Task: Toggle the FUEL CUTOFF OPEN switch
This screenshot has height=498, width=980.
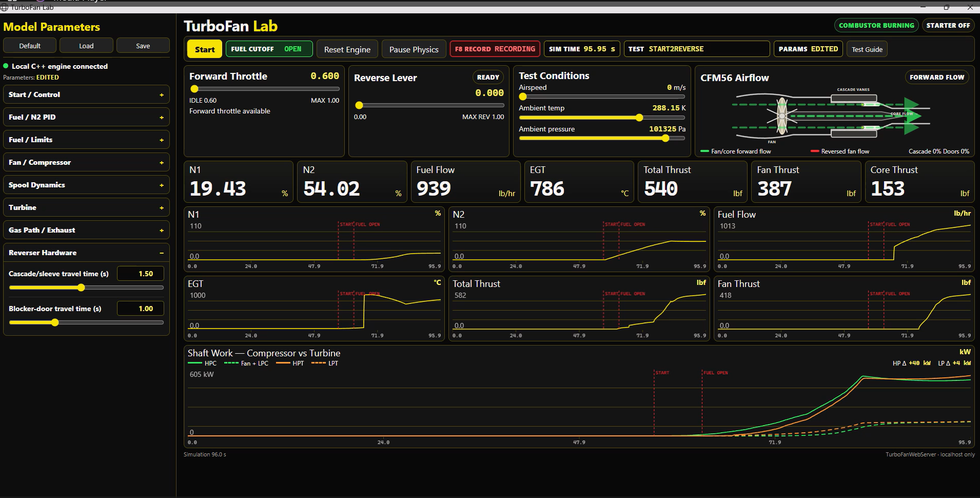Action: (x=269, y=49)
